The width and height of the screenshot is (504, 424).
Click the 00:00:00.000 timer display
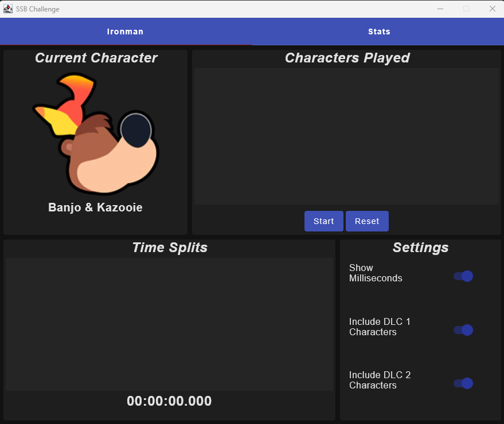(x=169, y=401)
